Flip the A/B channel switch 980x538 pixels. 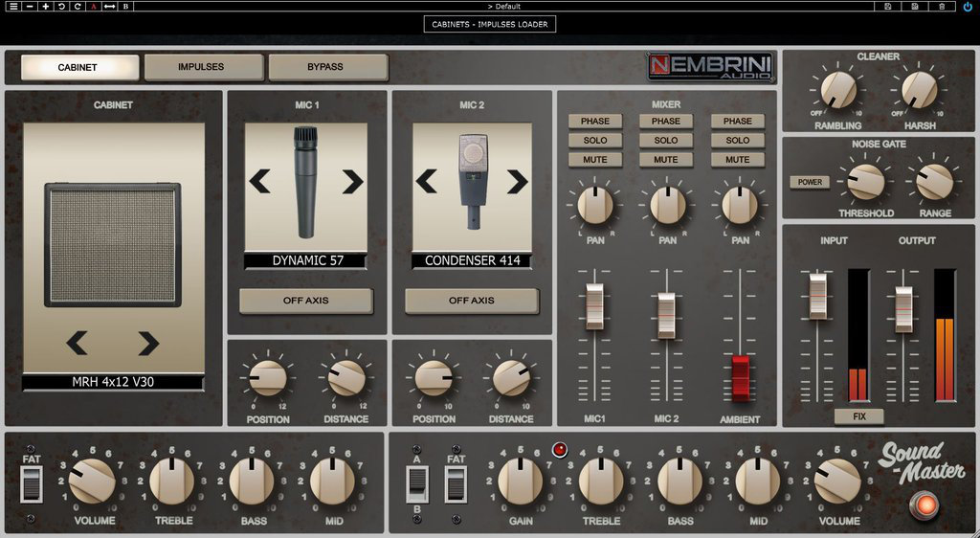click(417, 484)
